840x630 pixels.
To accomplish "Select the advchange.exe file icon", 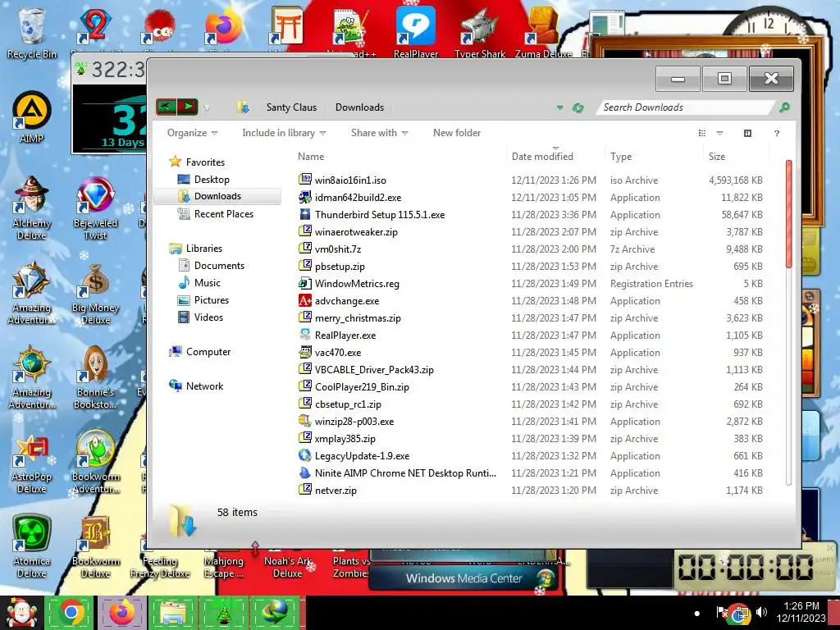I will 305,300.
